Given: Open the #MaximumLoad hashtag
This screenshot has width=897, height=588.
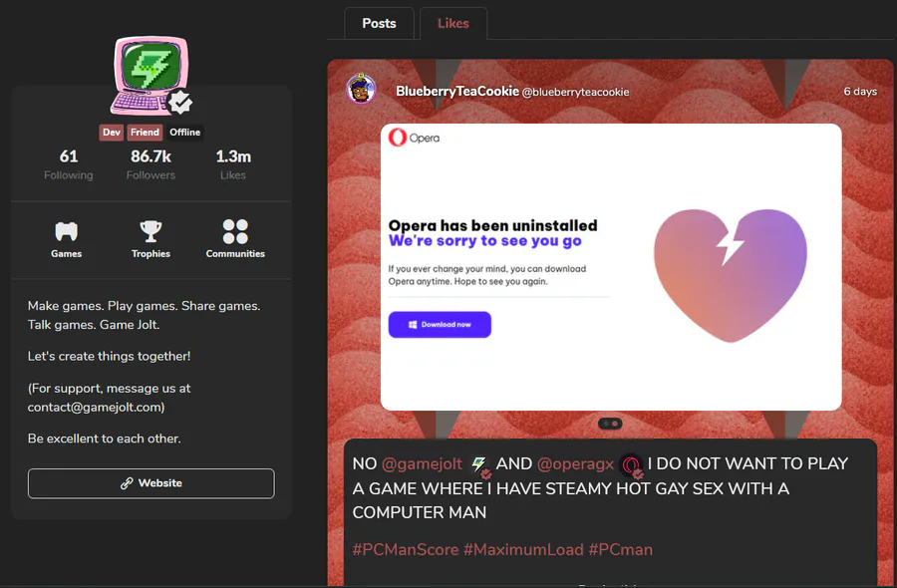Looking at the screenshot, I should [x=523, y=550].
